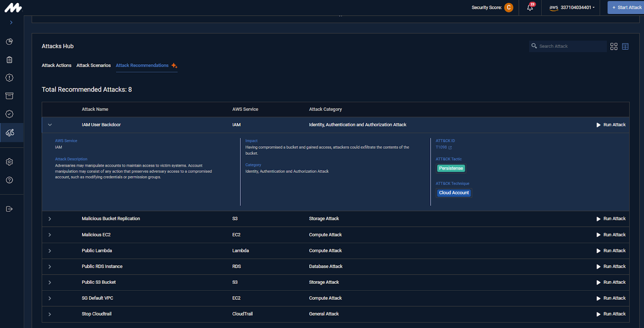
Task: Click the General Attack category cell
Action: 324,314
